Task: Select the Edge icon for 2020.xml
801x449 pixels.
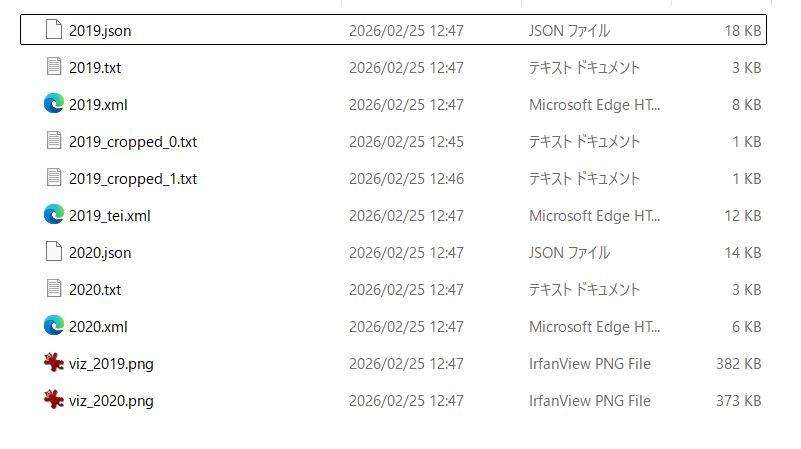Action: point(54,326)
